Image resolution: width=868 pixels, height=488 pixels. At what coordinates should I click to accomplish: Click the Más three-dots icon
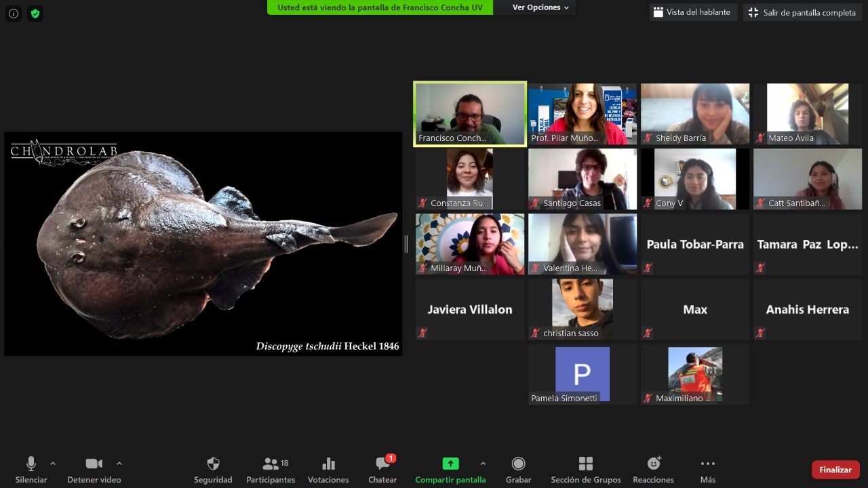(x=708, y=464)
